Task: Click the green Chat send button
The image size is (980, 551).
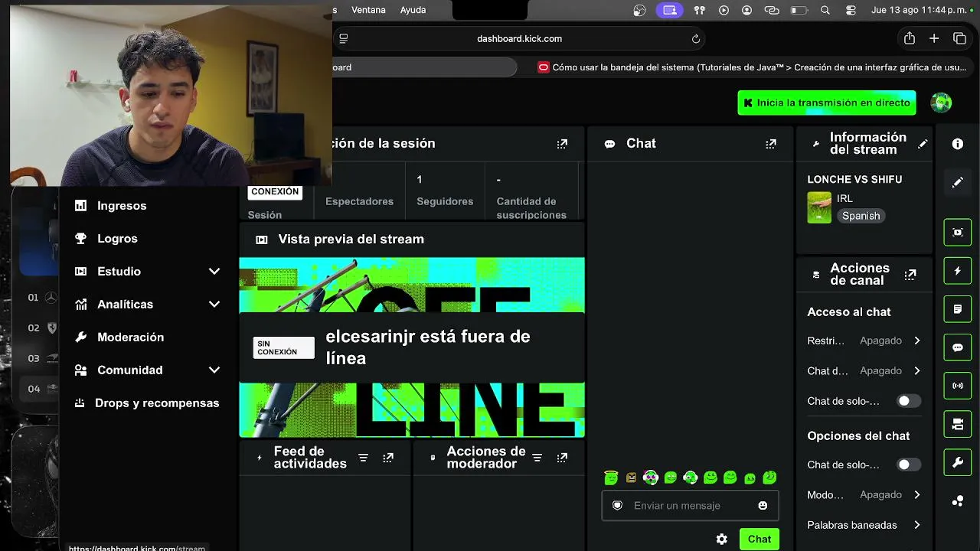Action: 759,540
